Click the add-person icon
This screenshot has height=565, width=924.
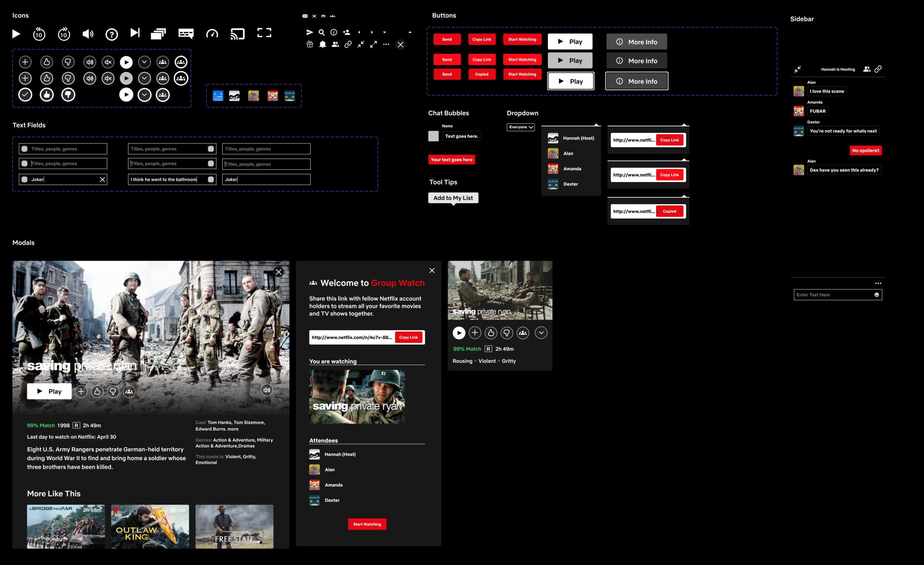(347, 32)
